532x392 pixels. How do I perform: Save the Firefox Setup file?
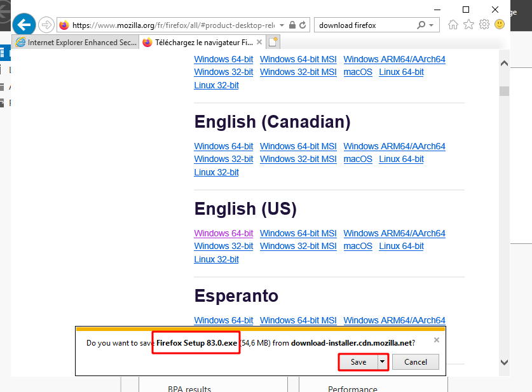pos(358,362)
